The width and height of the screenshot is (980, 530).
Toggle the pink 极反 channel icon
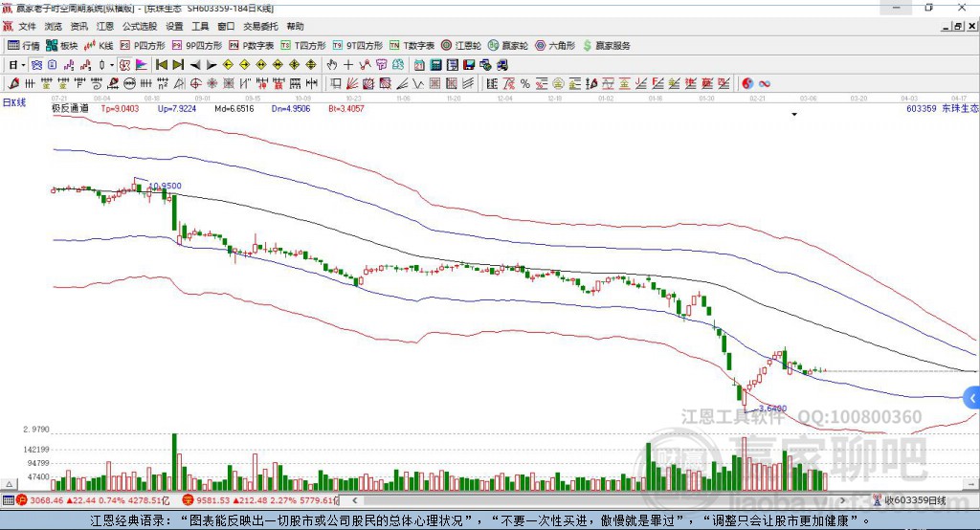125,65
